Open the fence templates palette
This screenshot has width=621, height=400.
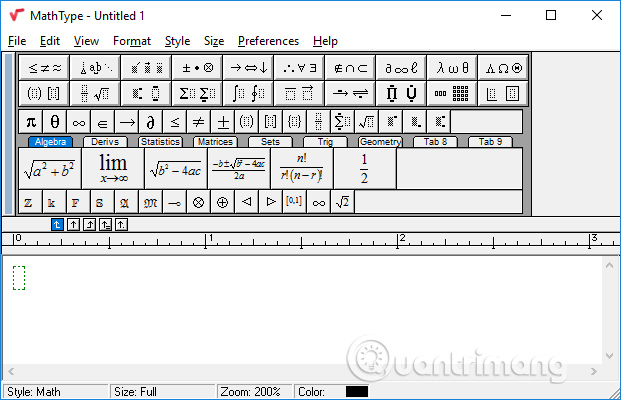44,93
